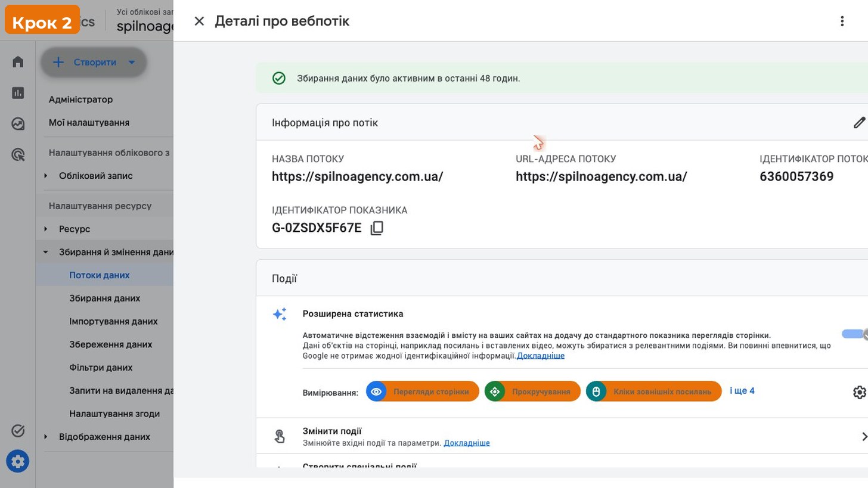This screenshot has height=488, width=868.
Task: Click the Налаштування ресурсу sidebar heading
Action: click(100, 206)
